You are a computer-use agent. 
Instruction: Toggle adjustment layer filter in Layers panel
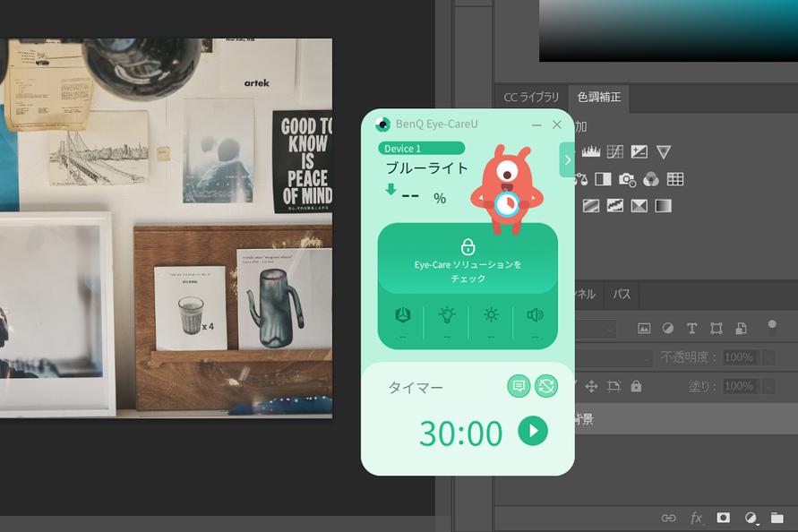[x=668, y=329]
